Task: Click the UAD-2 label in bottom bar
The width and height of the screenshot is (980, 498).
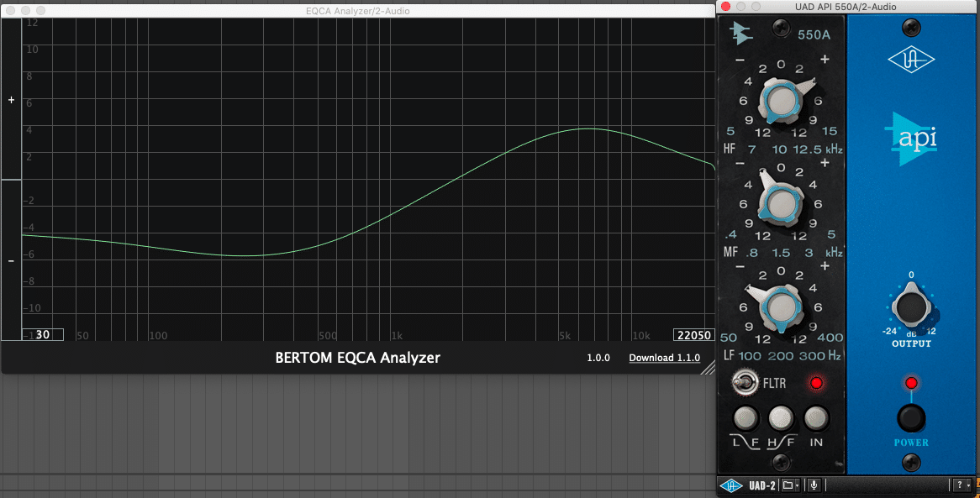Action: [761, 485]
